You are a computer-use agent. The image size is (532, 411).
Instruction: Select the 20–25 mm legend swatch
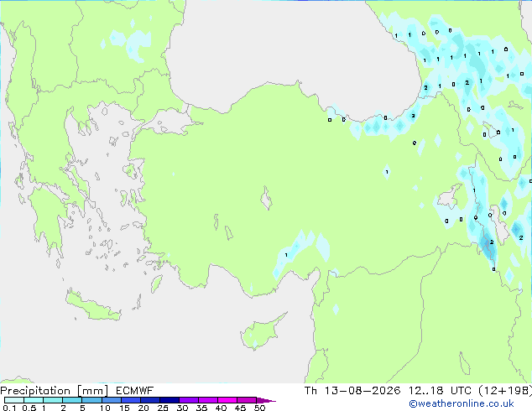pos(149,400)
